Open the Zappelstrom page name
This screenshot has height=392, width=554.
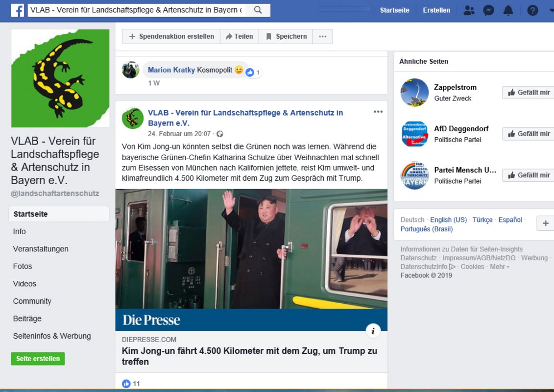point(455,87)
